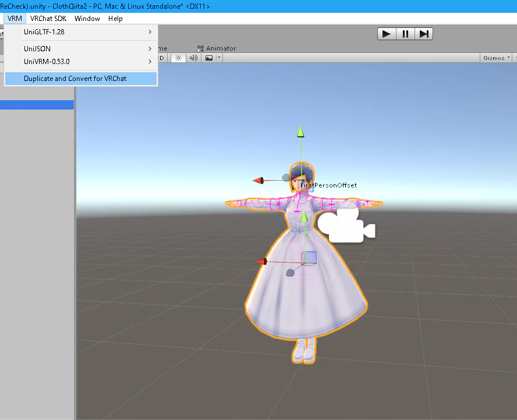Click the lower red X-axis arrow at the skirt
Screen dimensions: 517x420
click(x=261, y=262)
